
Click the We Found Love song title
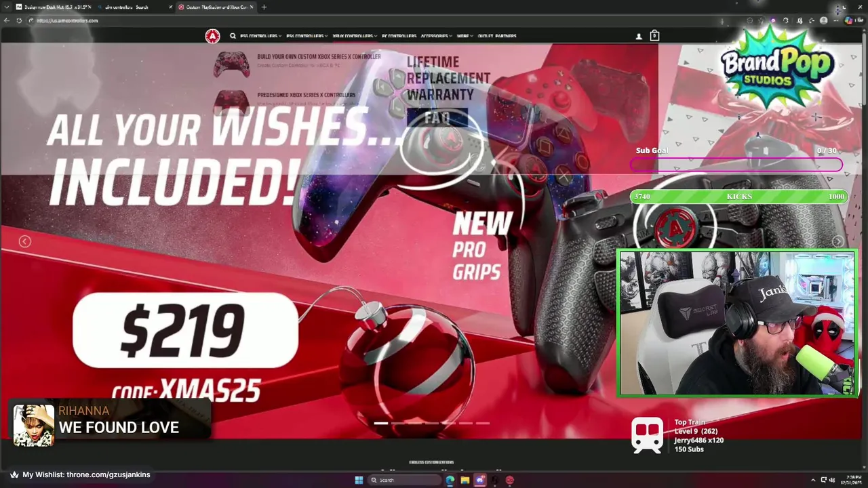point(119,428)
